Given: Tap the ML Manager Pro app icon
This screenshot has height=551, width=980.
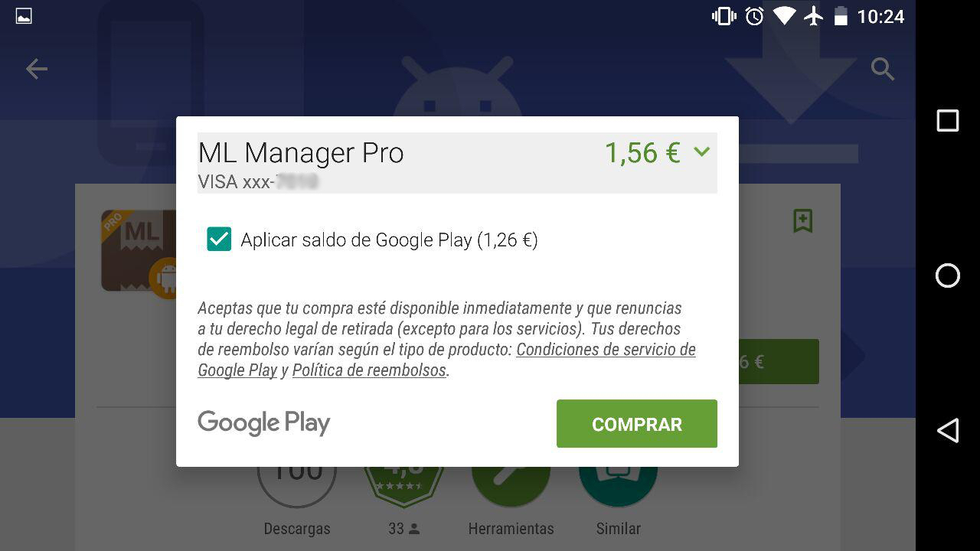Looking at the screenshot, I should (x=139, y=253).
